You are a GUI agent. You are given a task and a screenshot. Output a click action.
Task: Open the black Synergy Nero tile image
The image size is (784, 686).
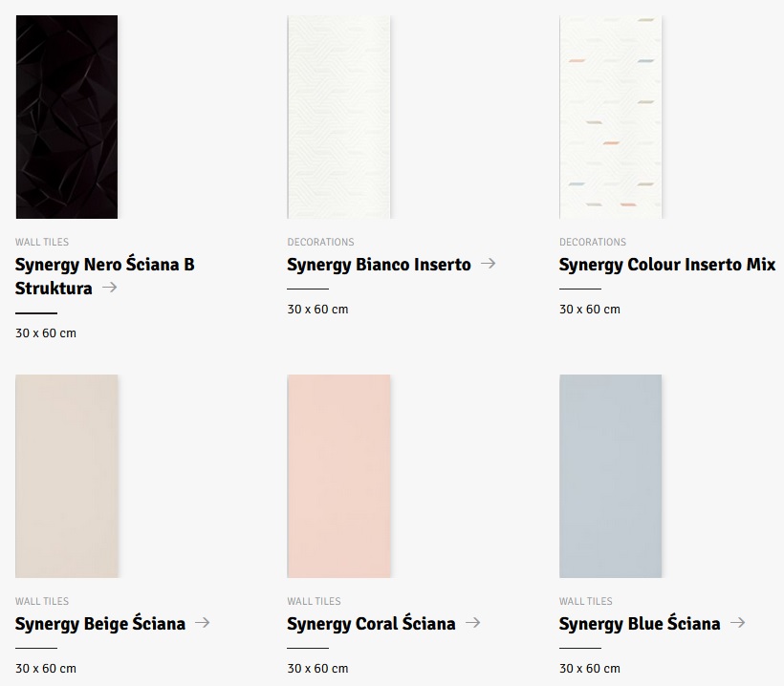(x=67, y=117)
